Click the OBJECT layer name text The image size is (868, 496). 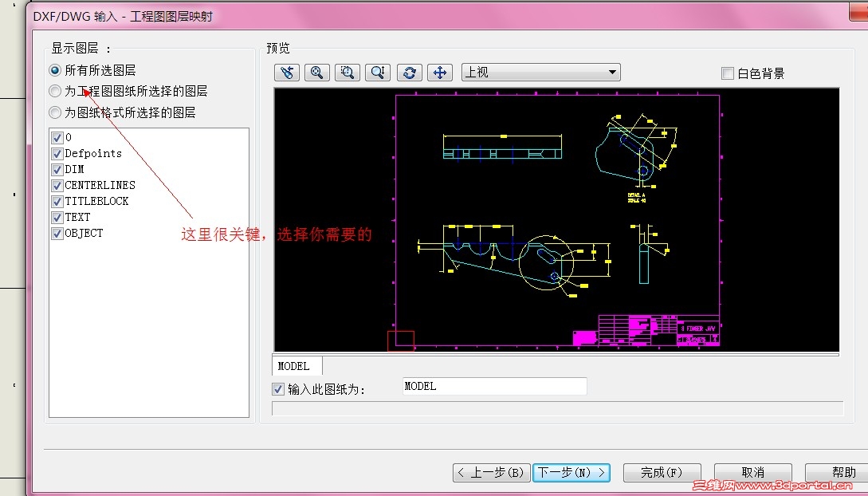click(x=84, y=233)
